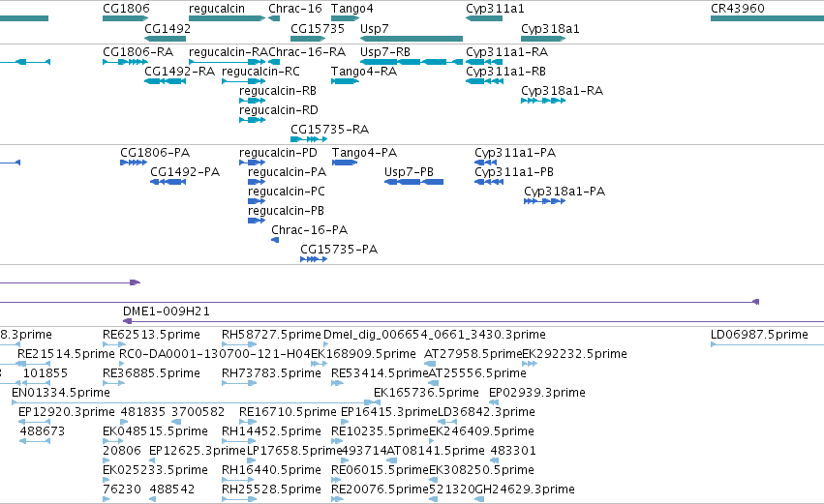The image size is (824, 504).
Task: Select the regucalcin-PB protein label
Action: coord(286,211)
